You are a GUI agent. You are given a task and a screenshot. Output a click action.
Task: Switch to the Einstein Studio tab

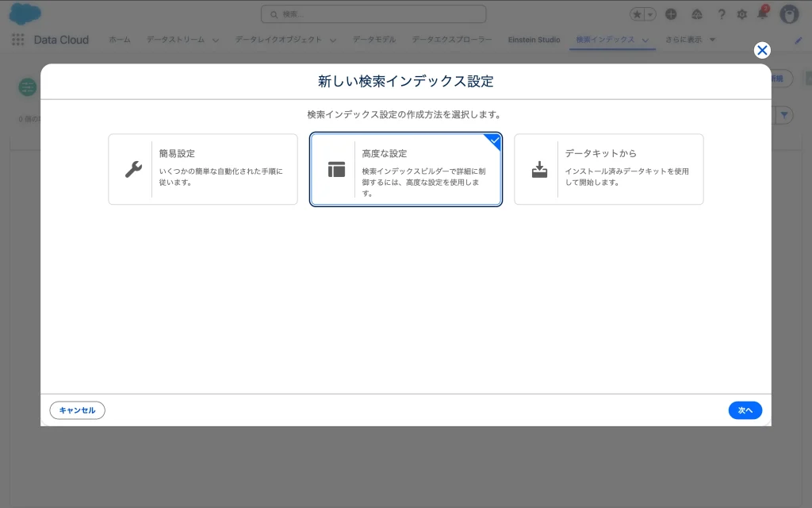point(534,40)
